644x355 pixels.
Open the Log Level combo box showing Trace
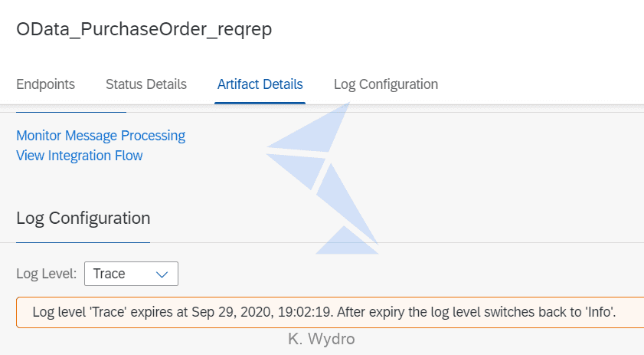(131, 274)
